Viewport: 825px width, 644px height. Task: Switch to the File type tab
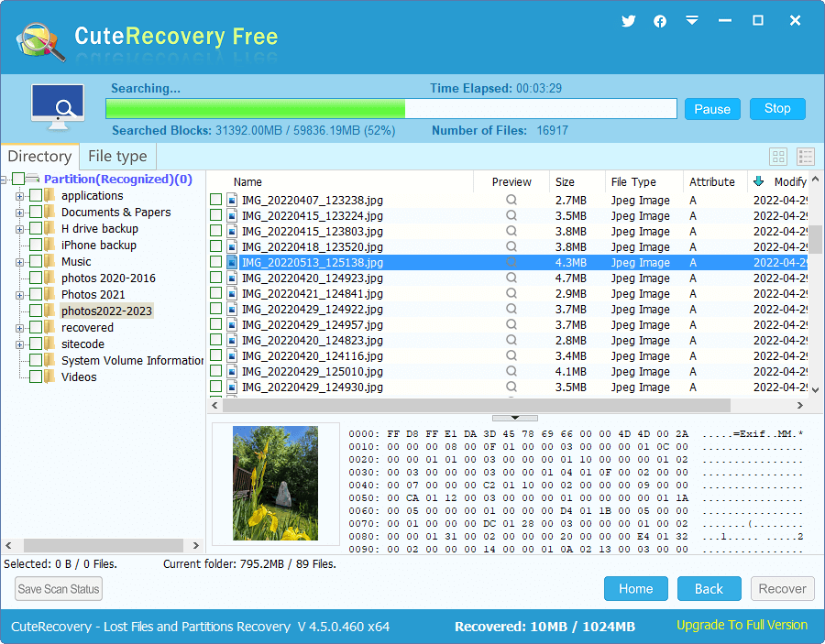coord(117,156)
